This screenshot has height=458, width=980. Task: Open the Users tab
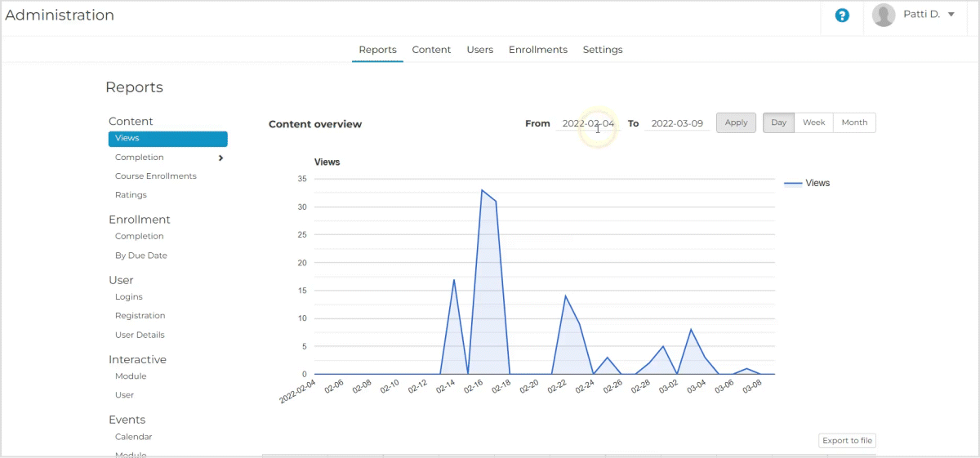coord(479,50)
